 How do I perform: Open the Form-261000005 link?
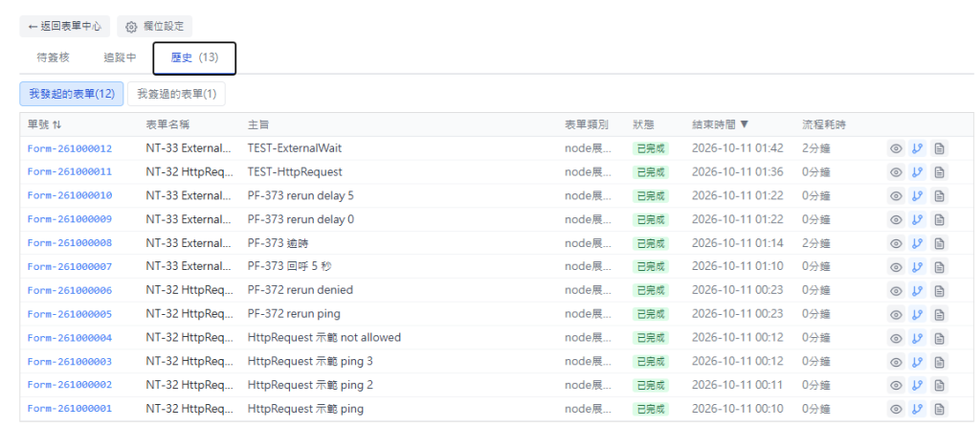coord(70,314)
